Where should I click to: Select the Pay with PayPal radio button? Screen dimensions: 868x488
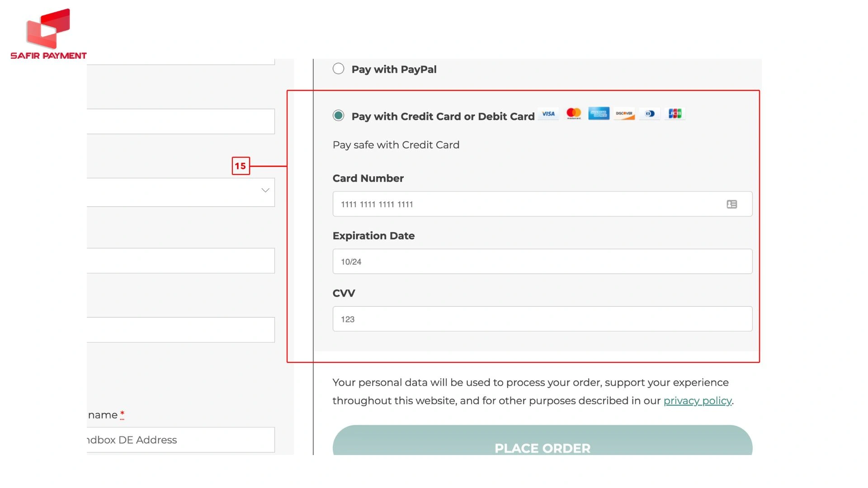point(338,69)
